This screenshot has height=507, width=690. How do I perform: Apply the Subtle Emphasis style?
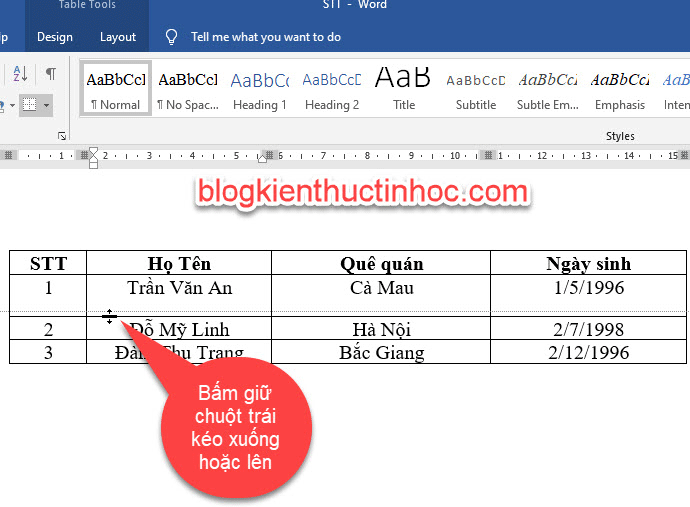click(x=547, y=89)
